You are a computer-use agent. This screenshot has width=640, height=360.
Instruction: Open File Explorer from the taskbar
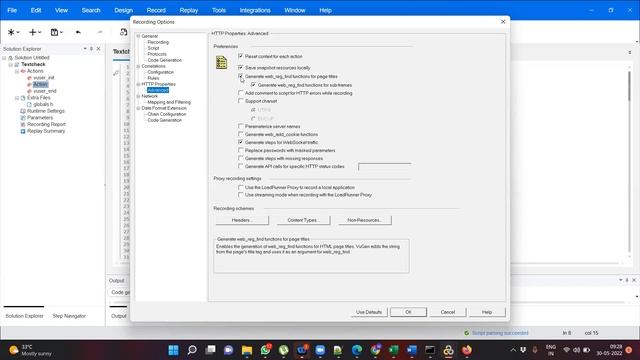[247, 350]
